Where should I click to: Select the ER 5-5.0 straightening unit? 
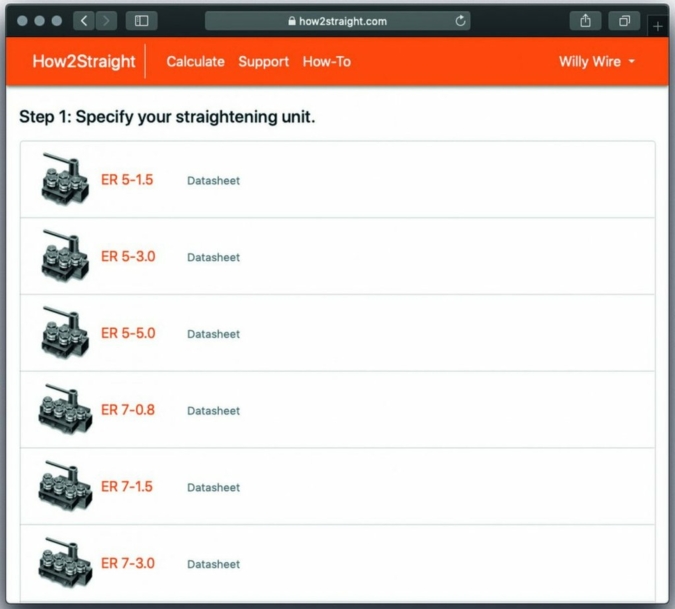tap(128, 333)
